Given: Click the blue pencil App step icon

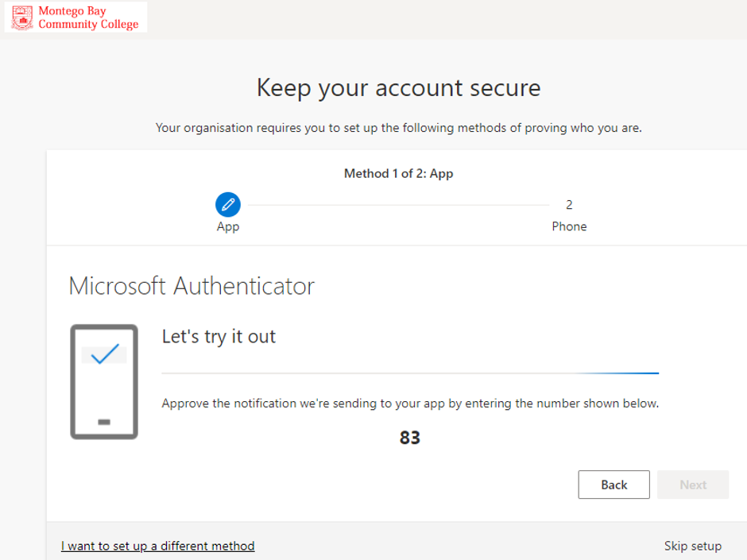Looking at the screenshot, I should pyautogui.click(x=228, y=205).
